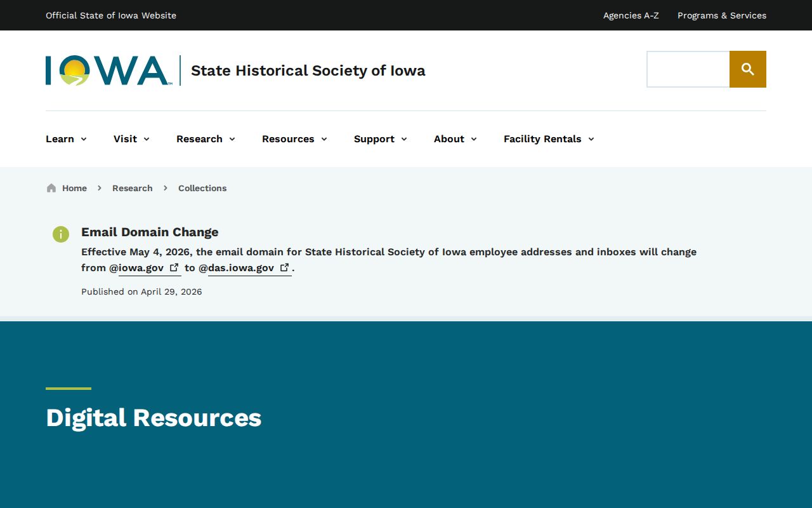
Task: Open Programs & Services link
Action: (x=722, y=15)
